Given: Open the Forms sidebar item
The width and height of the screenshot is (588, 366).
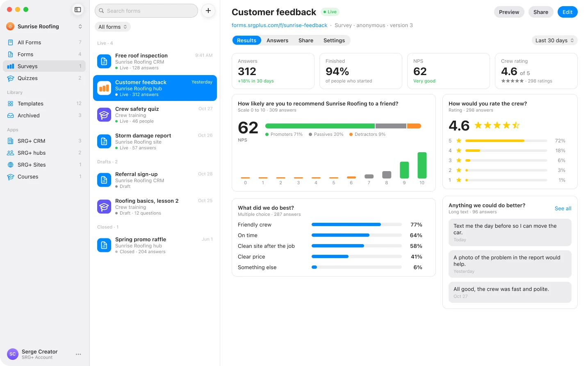Looking at the screenshot, I should (x=44, y=54).
